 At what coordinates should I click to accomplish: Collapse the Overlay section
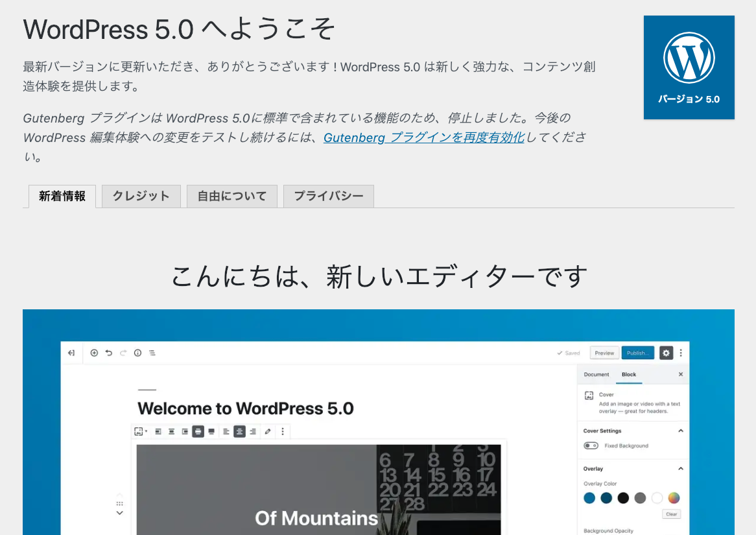tap(681, 468)
